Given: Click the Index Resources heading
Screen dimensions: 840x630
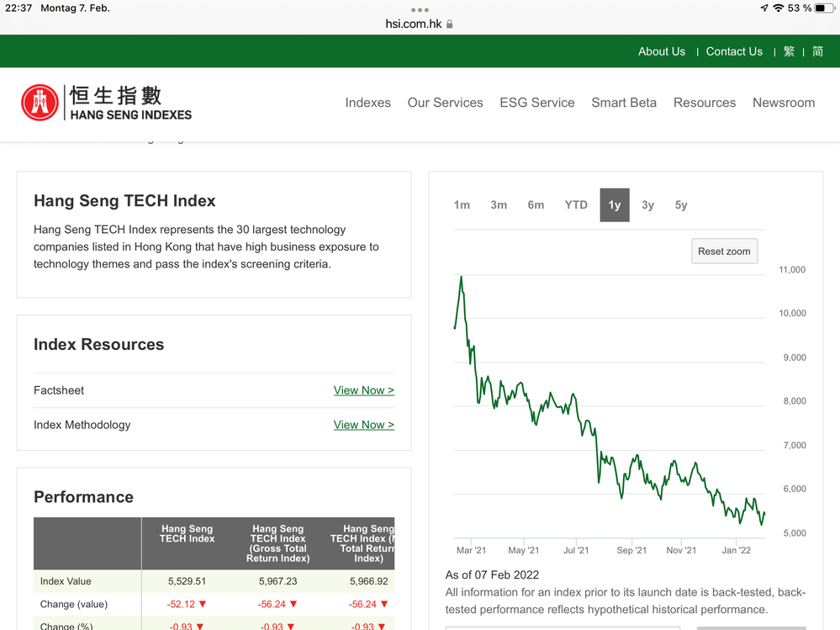Looking at the screenshot, I should pos(98,345).
